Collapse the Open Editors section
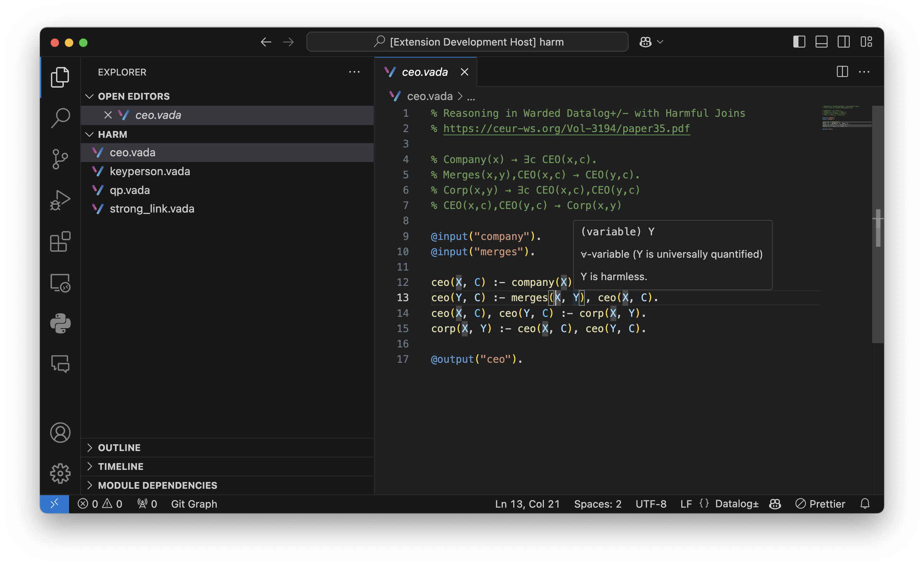This screenshot has width=924, height=566. (227, 96)
